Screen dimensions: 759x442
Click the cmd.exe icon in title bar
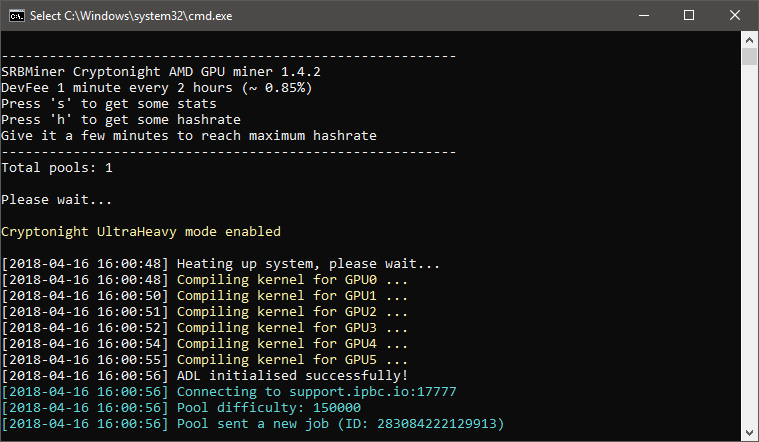(16, 15)
